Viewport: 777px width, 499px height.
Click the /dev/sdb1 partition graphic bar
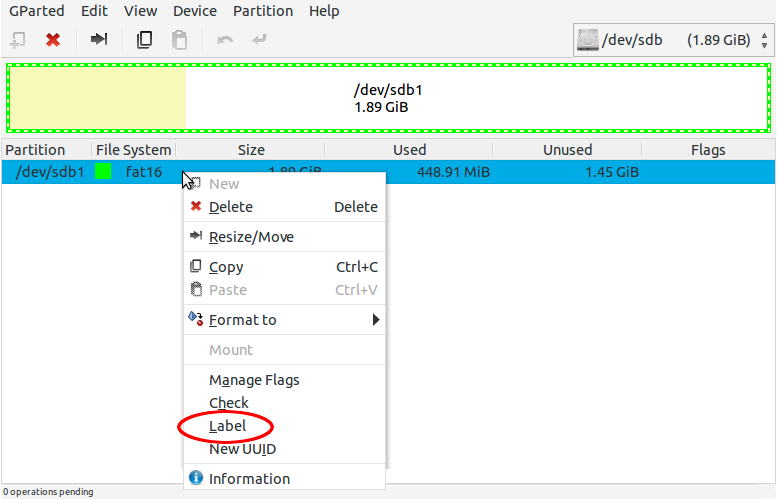point(388,98)
